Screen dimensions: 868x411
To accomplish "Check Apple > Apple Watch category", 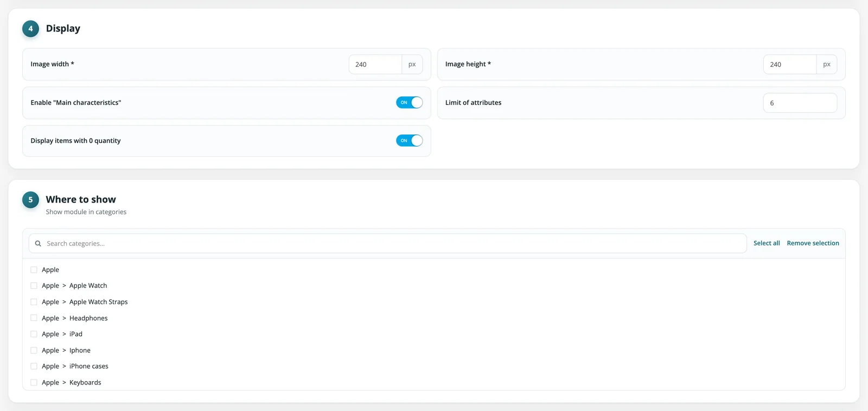I will [x=34, y=286].
